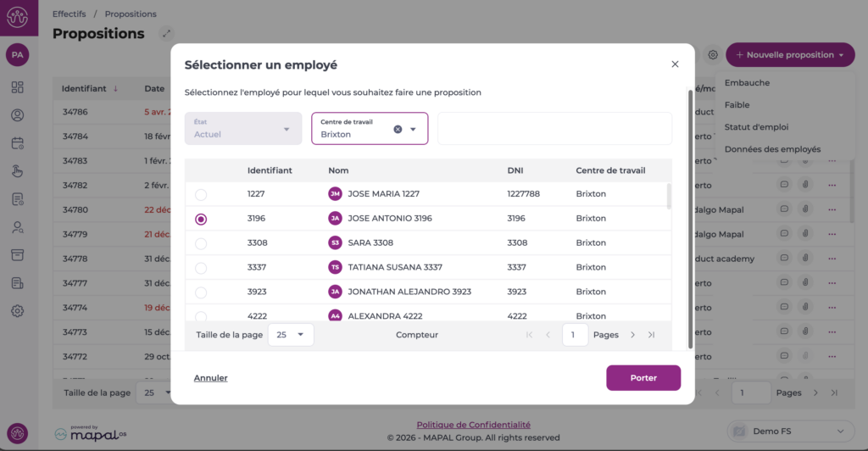
Task: Select the radio button for SARA 3308
Action: pyautogui.click(x=201, y=243)
